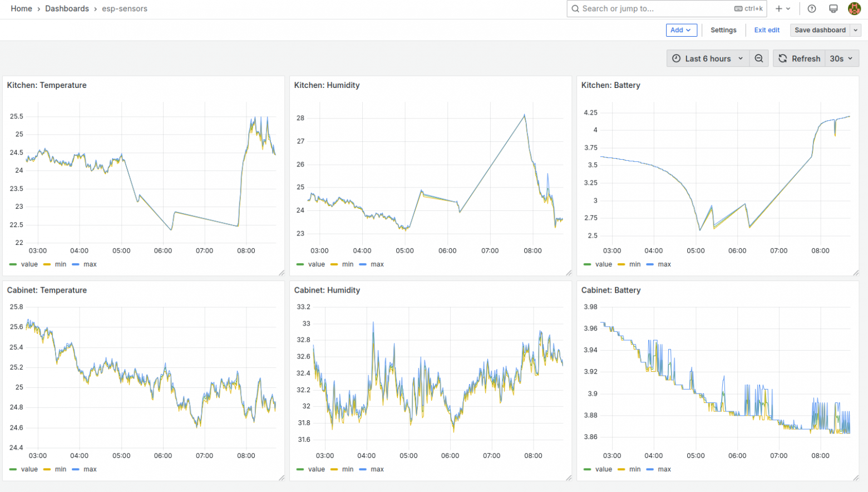
Task: Go to Dashboards breadcrumb
Action: (x=67, y=8)
